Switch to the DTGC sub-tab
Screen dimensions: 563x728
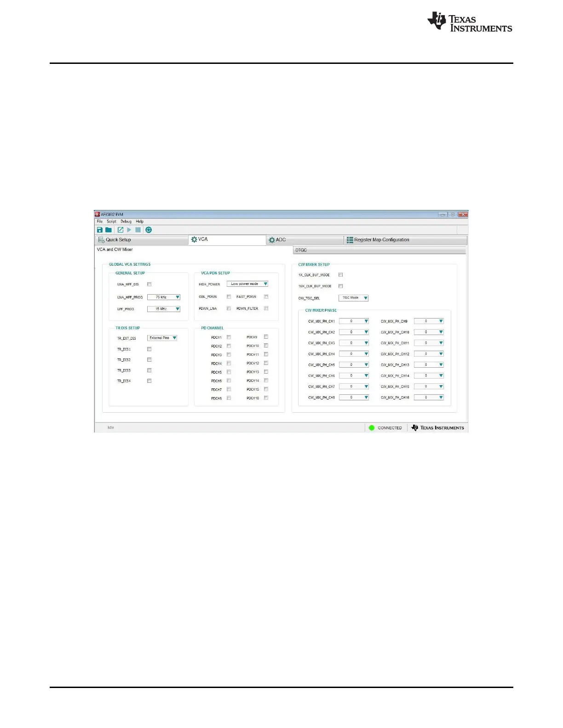click(x=379, y=250)
